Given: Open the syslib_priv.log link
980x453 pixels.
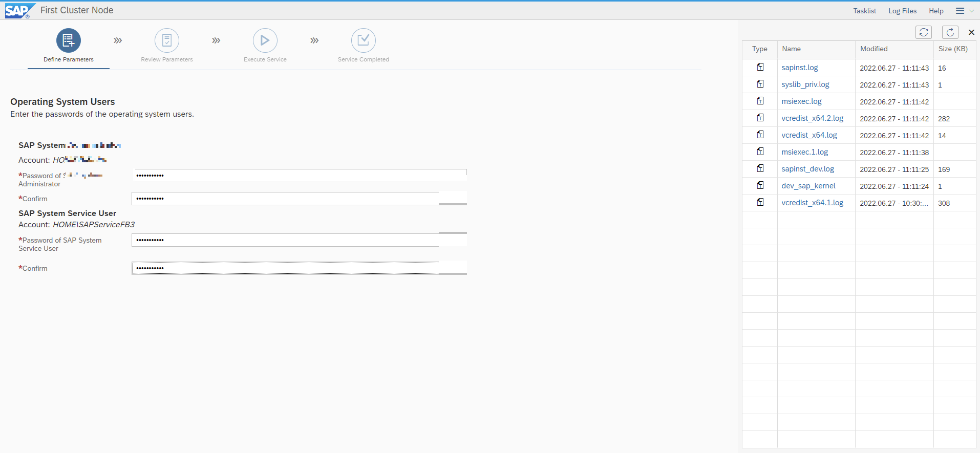Looking at the screenshot, I should [x=805, y=84].
